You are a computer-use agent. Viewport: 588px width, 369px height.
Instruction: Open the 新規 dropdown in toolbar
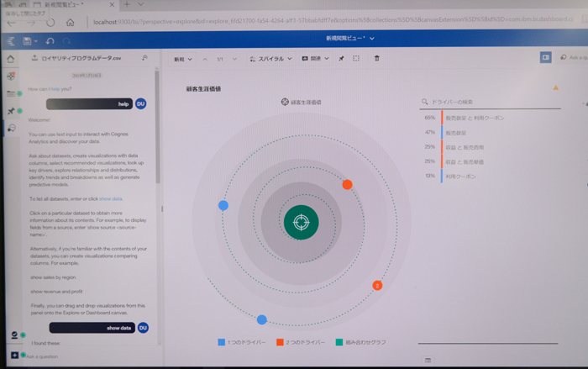pos(183,60)
